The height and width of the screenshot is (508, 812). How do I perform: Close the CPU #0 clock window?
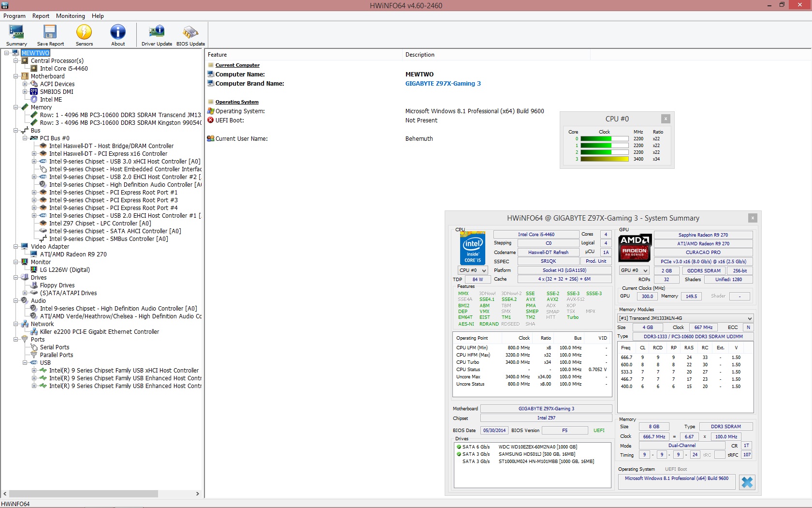[x=666, y=119]
